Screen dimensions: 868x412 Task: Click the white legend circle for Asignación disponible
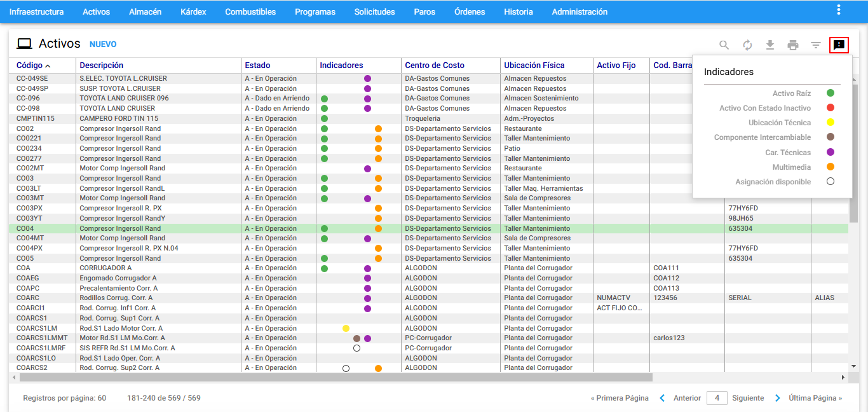coord(830,182)
